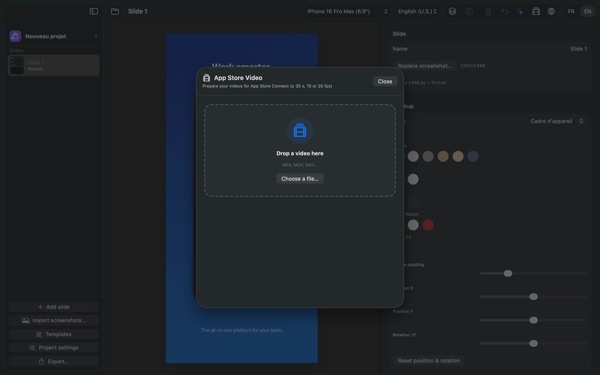Screen dimensions: 600x375
Task: Click the Slide 1 title in toolbar
Action: click(137, 11)
